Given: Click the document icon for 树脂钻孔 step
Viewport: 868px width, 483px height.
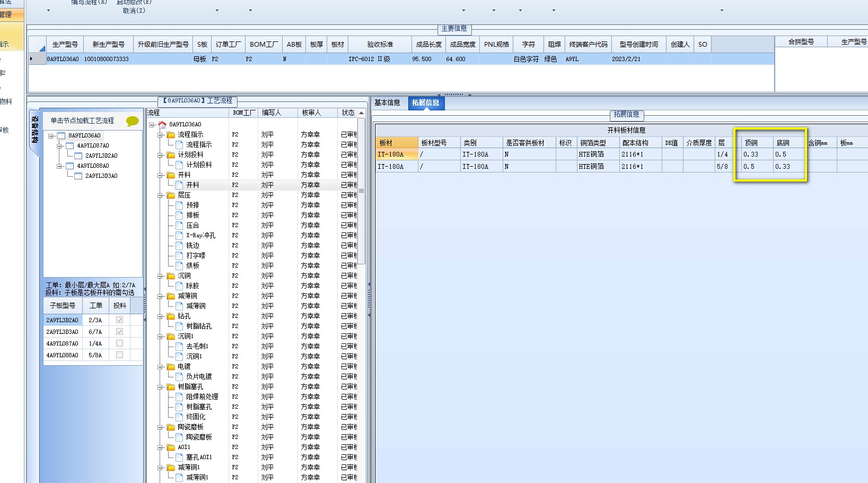Looking at the screenshot, I should click(179, 326).
